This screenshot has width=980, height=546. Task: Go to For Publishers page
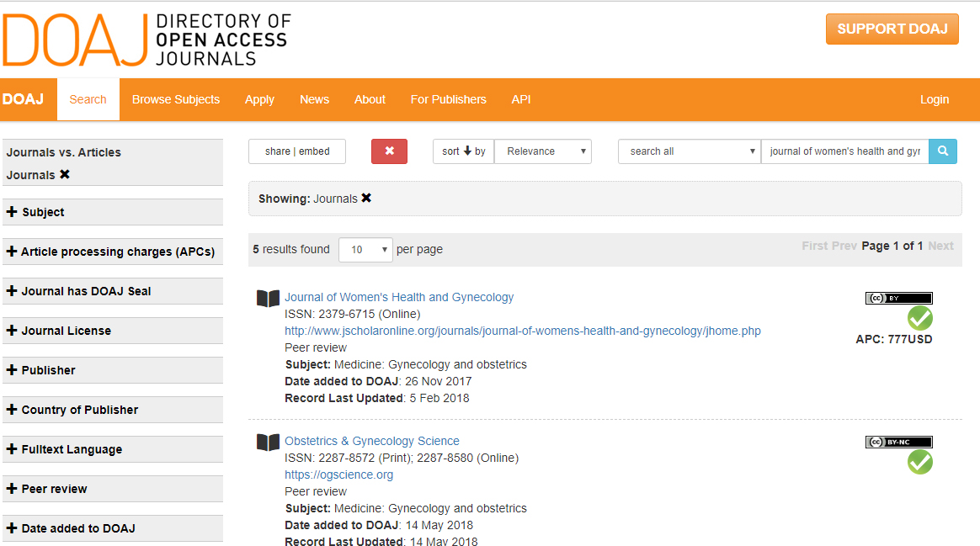448,99
